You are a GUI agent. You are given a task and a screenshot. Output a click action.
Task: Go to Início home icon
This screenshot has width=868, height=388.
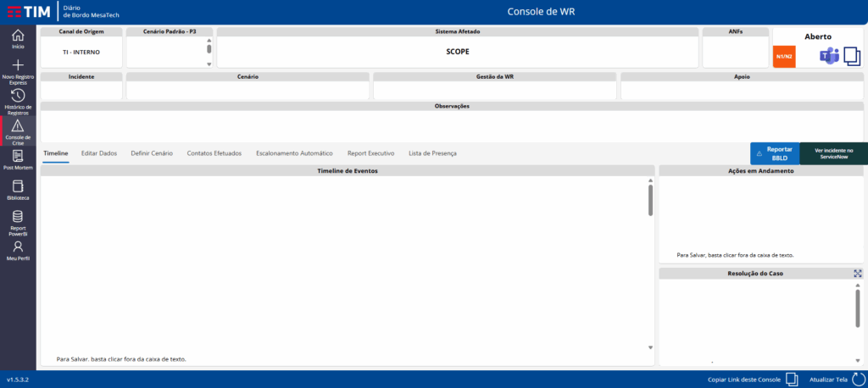18,36
